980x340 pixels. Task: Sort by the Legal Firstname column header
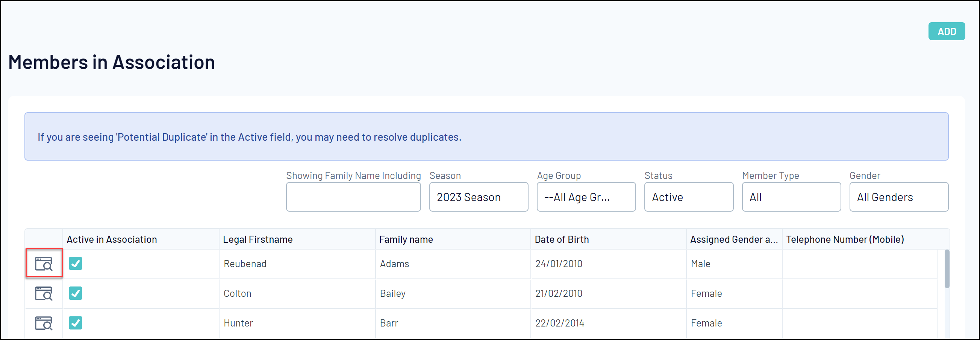click(257, 239)
